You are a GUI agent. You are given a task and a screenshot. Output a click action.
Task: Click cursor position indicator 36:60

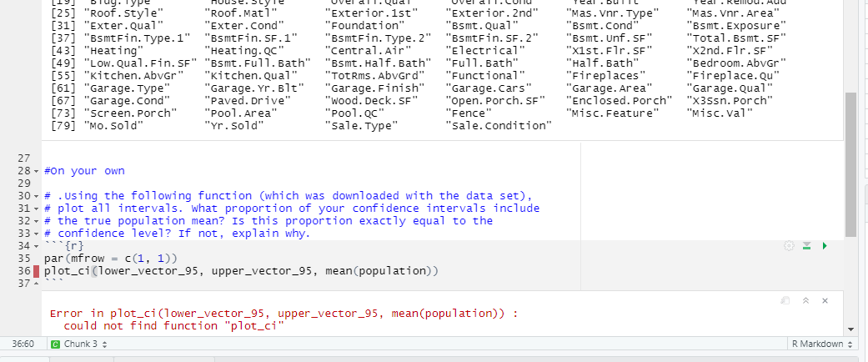click(23, 344)
